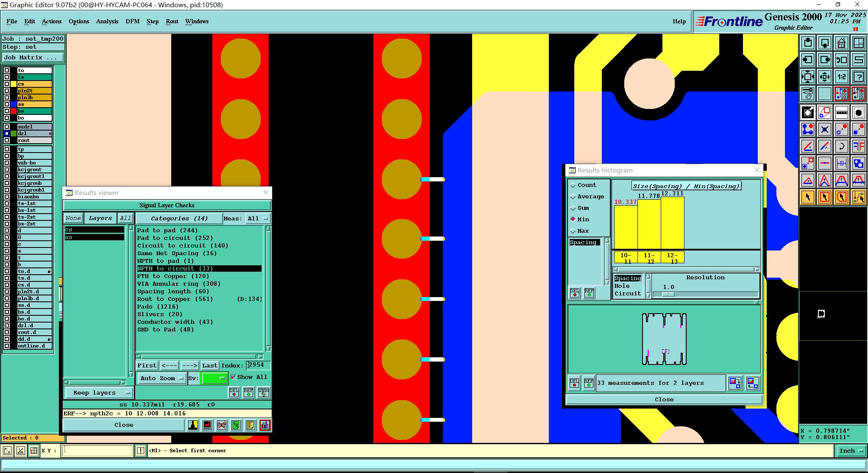868x473 pixels.
Task: Select the plain arrow pointer tool
Action: (808, 197)
